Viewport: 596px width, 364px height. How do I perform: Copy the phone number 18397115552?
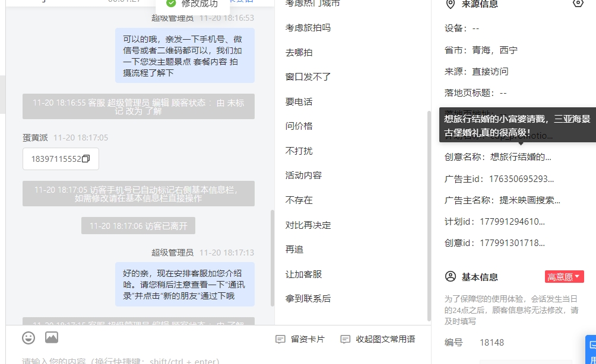[x=86, y=159]
